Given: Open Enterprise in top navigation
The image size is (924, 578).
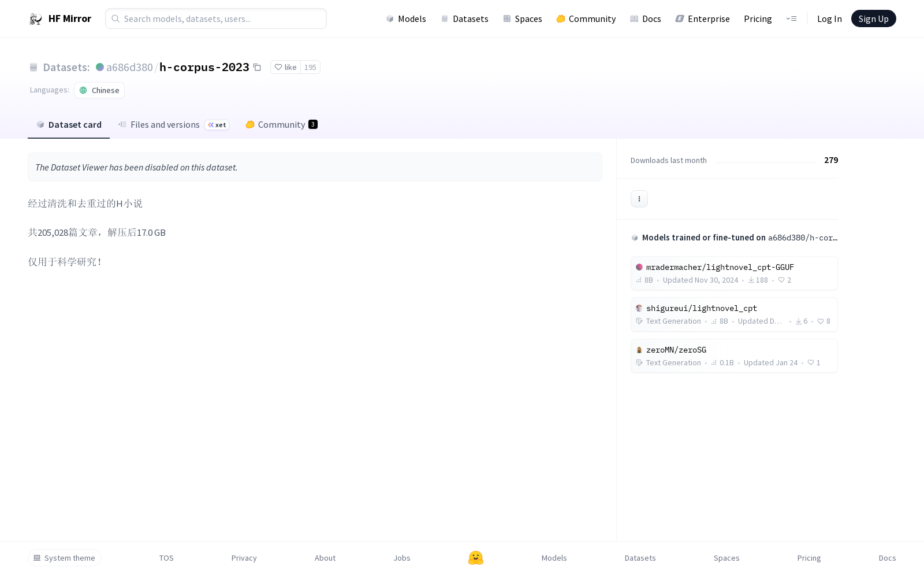Looking at the screenshot, I should (x=702, y=19).
